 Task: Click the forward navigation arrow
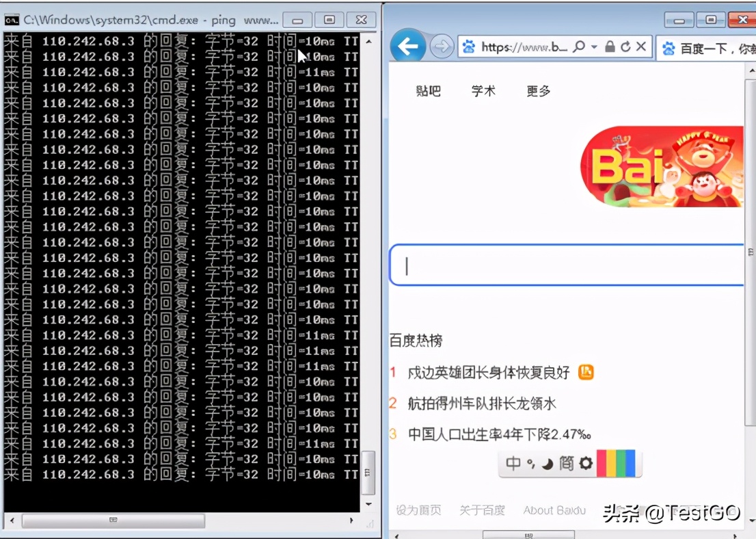point(441,47)
